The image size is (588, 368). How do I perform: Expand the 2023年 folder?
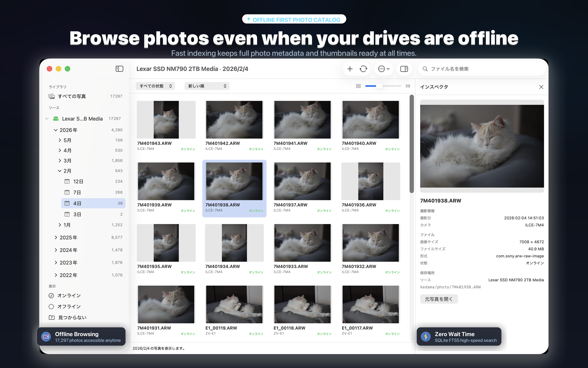click(56, 262)
